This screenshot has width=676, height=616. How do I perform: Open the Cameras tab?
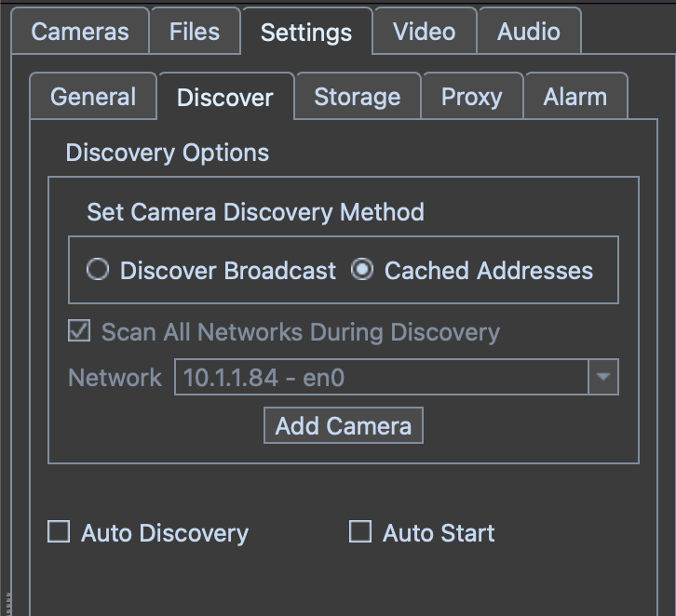(79, 31)
